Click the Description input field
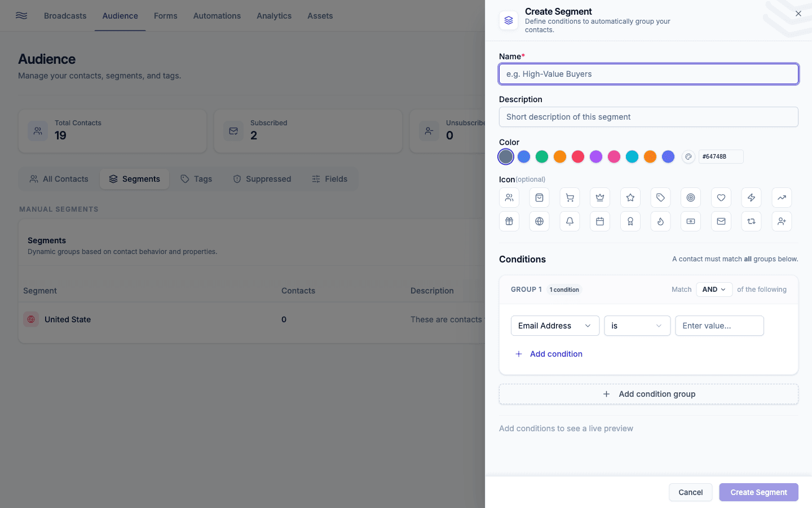The width and height of the screenshot is (812, 508). [x=648, y=117]
